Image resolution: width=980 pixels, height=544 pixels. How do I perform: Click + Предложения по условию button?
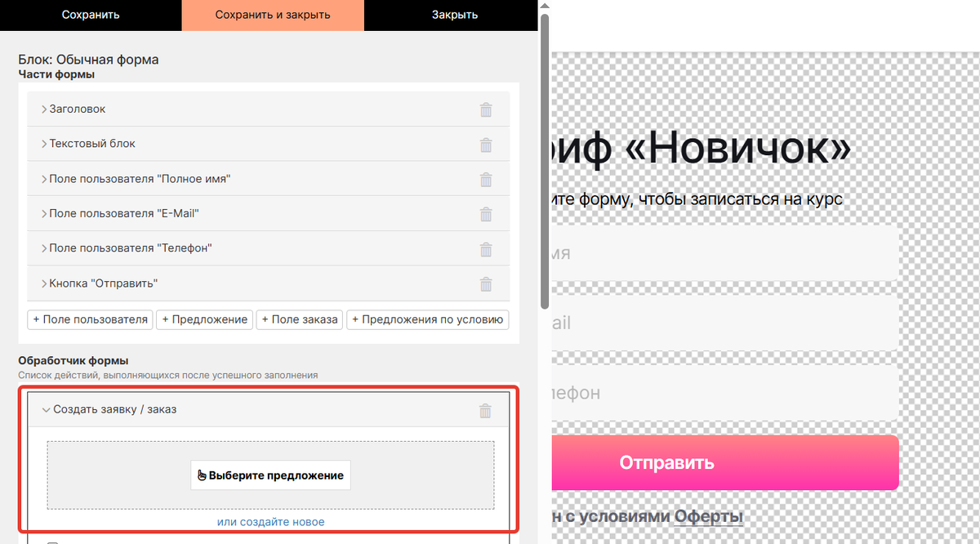click(428, 319)
